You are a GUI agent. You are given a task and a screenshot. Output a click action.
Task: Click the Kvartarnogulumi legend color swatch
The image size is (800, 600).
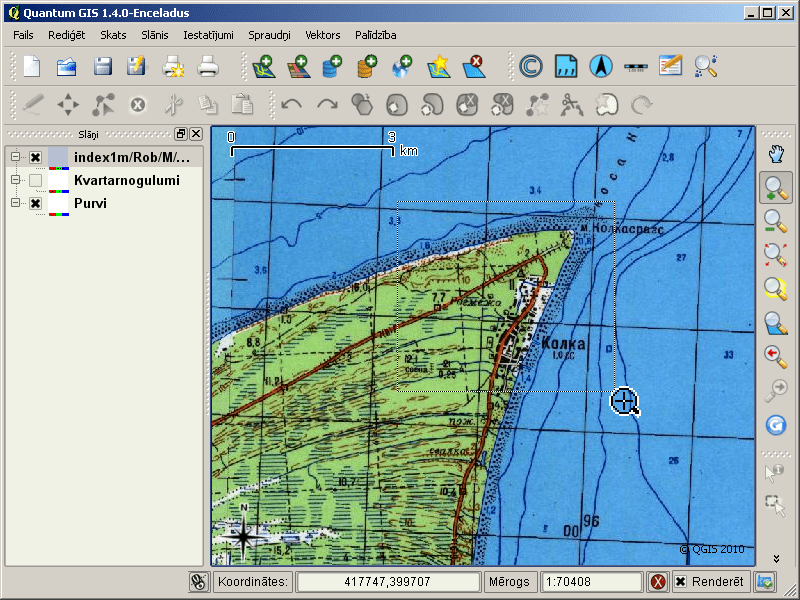[x=59, y=182]
